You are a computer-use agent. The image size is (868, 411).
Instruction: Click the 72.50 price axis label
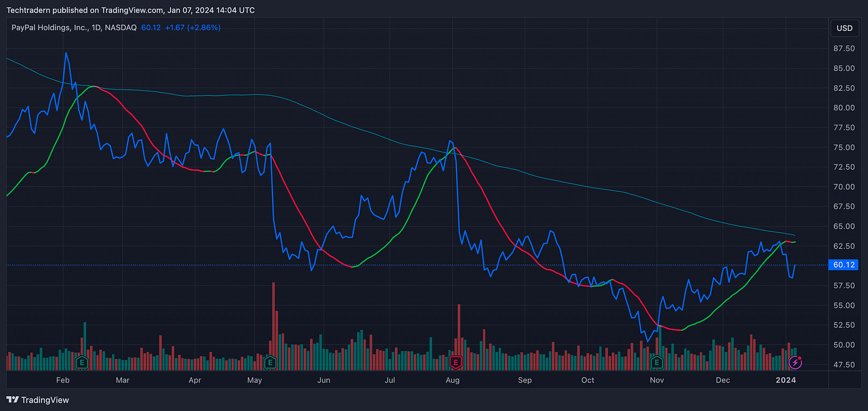point(844,167)
